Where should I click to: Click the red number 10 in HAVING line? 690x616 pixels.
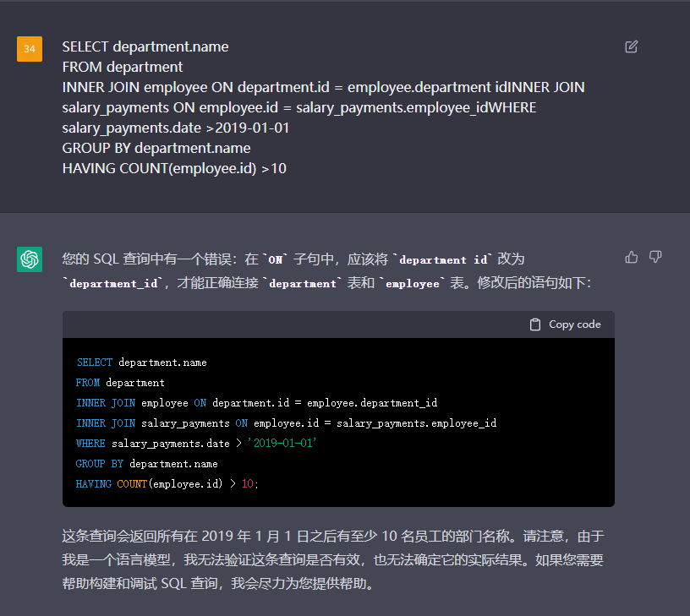(248, 484)
